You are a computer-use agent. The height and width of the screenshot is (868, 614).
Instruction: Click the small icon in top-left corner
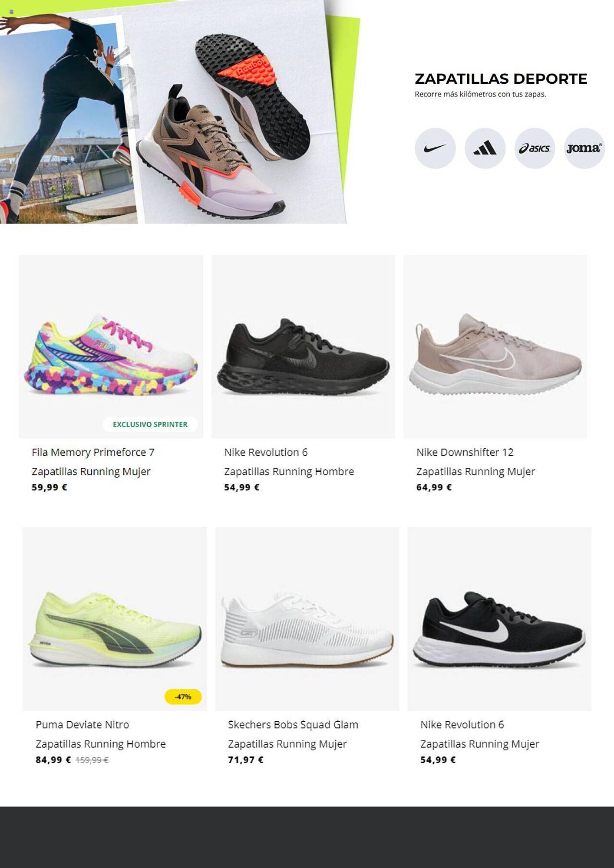tap(11, 12)
